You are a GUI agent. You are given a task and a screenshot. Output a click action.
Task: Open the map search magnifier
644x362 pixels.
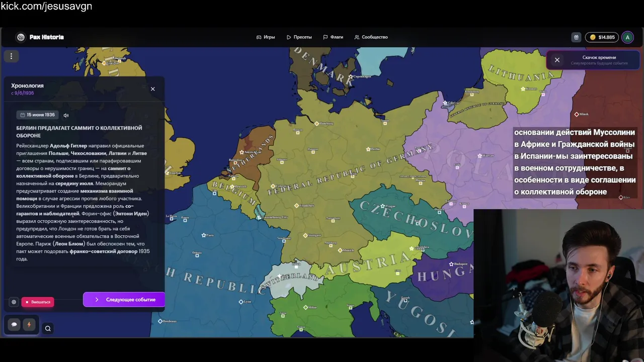(x=48, y=329)
